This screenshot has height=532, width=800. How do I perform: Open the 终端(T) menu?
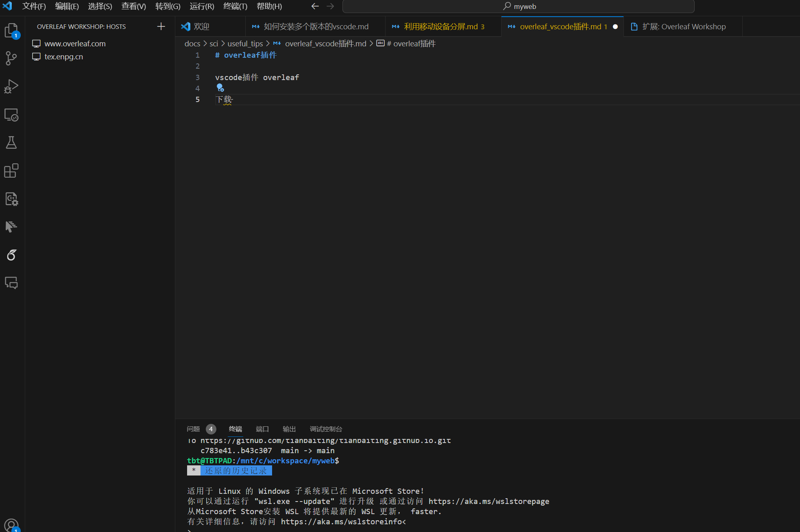coord(235,6)
